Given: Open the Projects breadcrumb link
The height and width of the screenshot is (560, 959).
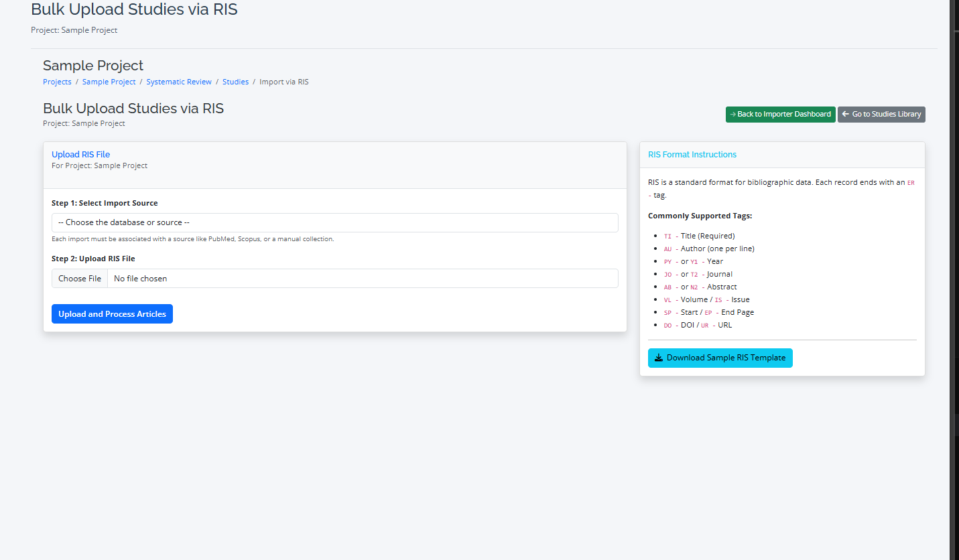Looking at the screenshot, I should tap(57, 82).
